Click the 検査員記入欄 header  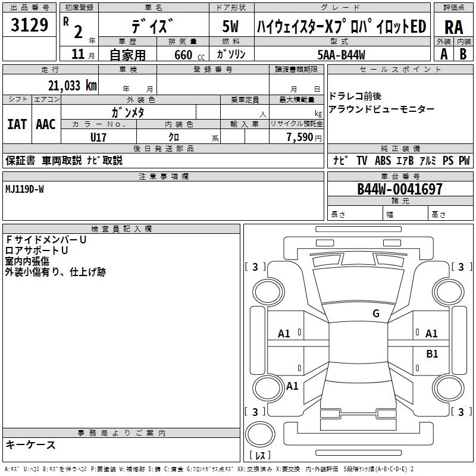coord(121,229)
